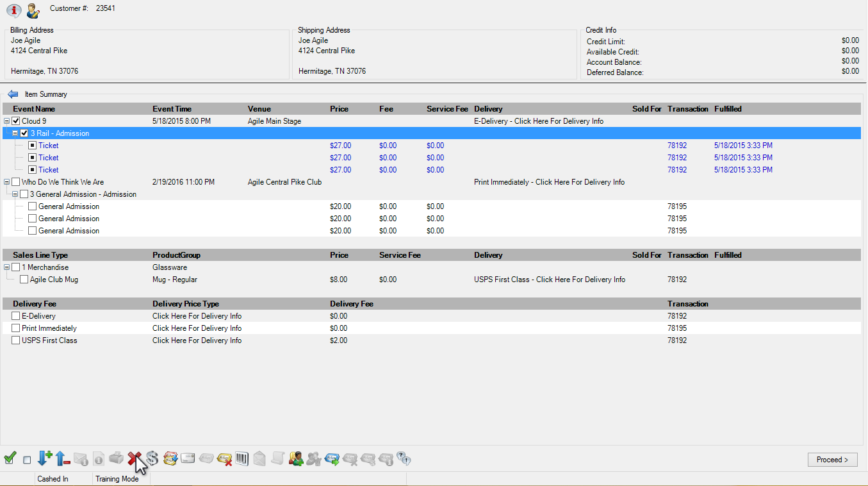Click the green checkmark select-all toolbar icon

(10, 458)
